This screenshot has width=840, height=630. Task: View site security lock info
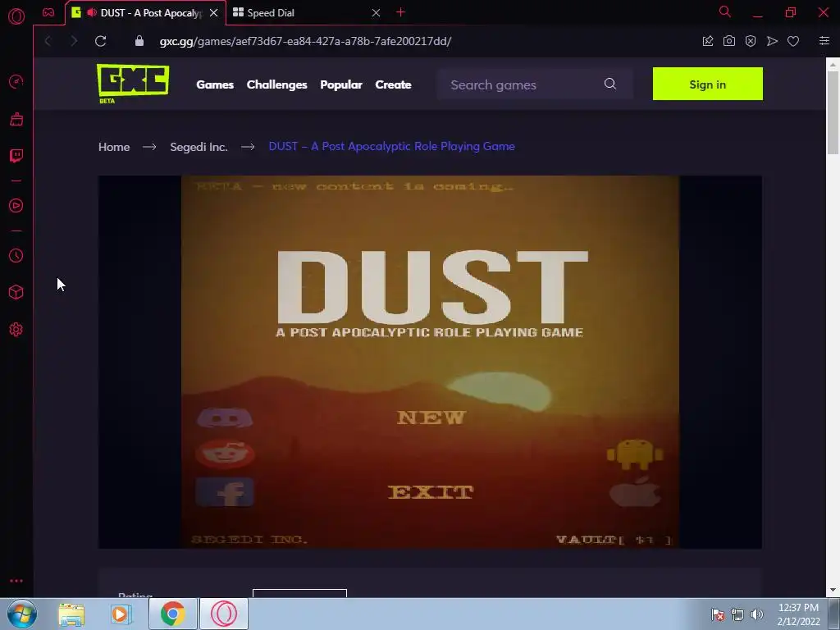point(139,41)
